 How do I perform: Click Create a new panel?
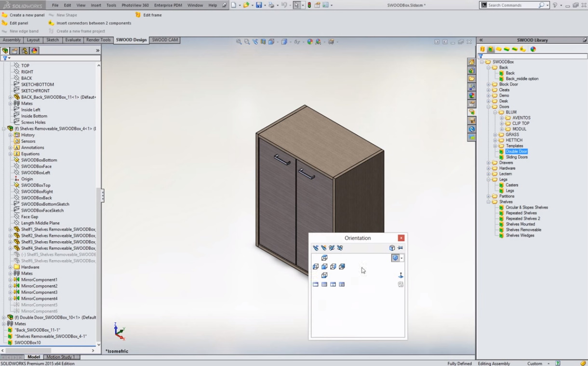click(x=27, y=15)
